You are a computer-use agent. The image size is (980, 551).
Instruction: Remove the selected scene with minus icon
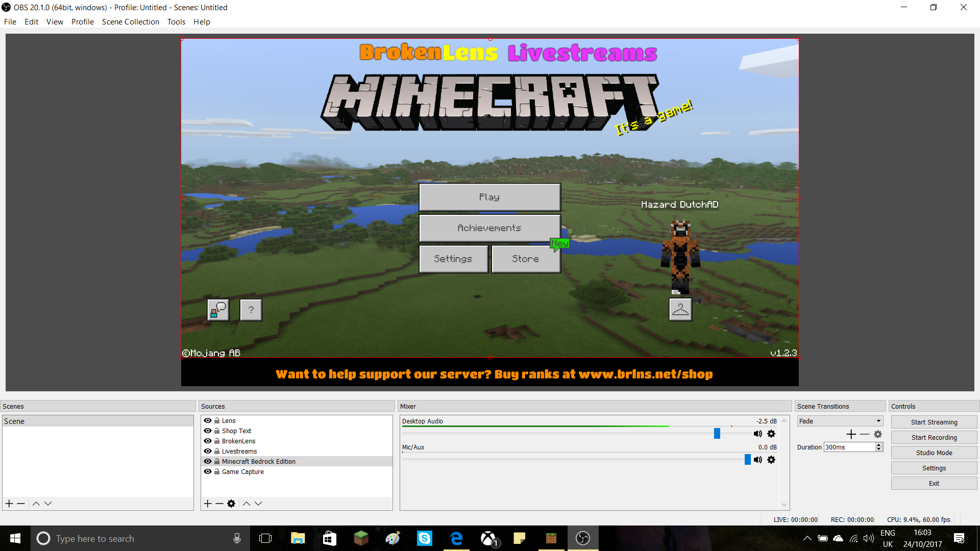pos(21,504)
